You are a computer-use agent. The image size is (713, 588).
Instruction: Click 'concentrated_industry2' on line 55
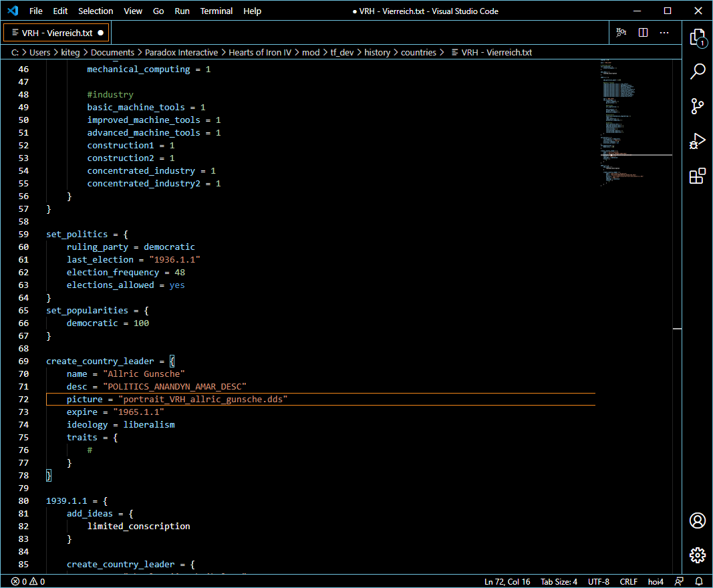(x=144, y=184)
